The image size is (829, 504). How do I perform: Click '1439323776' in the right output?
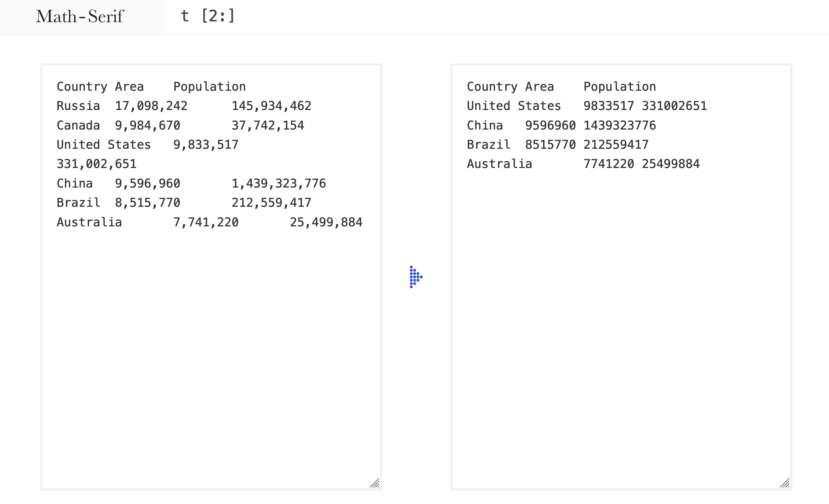(620, 125)
